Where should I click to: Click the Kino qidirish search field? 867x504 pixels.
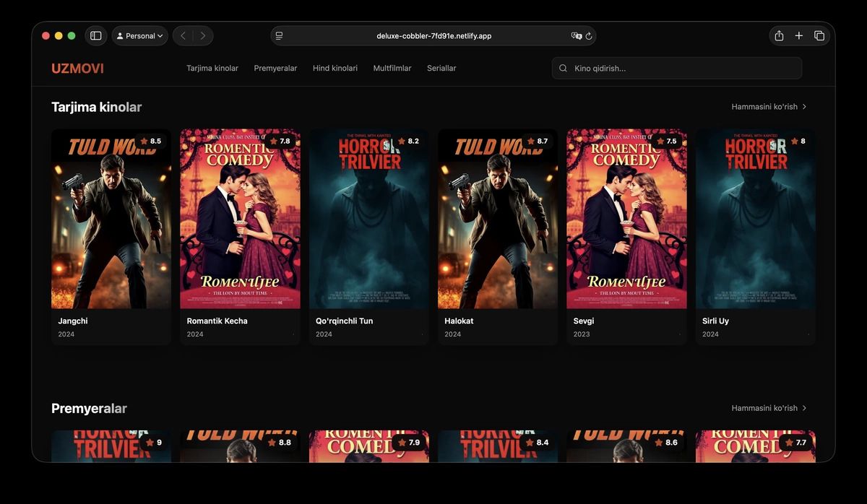677,68
